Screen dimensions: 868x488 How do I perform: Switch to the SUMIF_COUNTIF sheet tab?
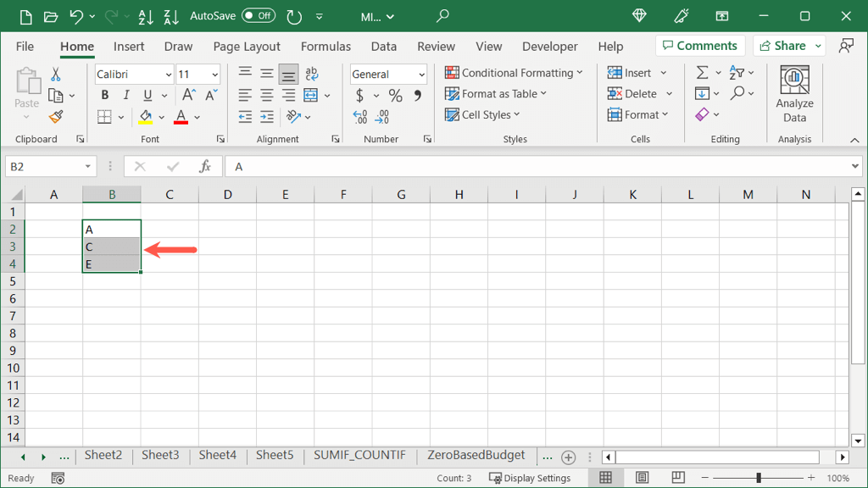(359, 456)
